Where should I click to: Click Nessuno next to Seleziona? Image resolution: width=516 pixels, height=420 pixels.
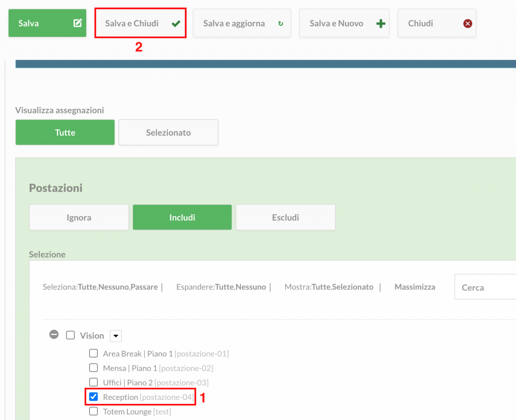[113, 287]
